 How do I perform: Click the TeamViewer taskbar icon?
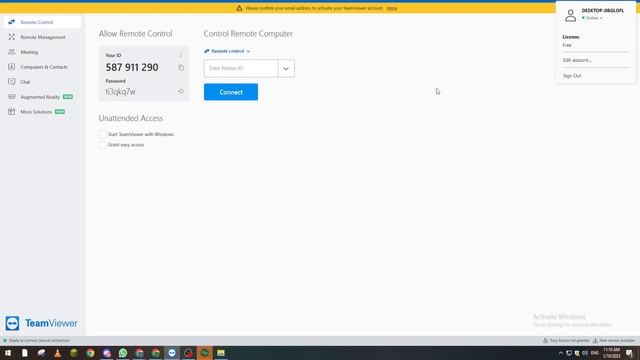pos(172,353)
